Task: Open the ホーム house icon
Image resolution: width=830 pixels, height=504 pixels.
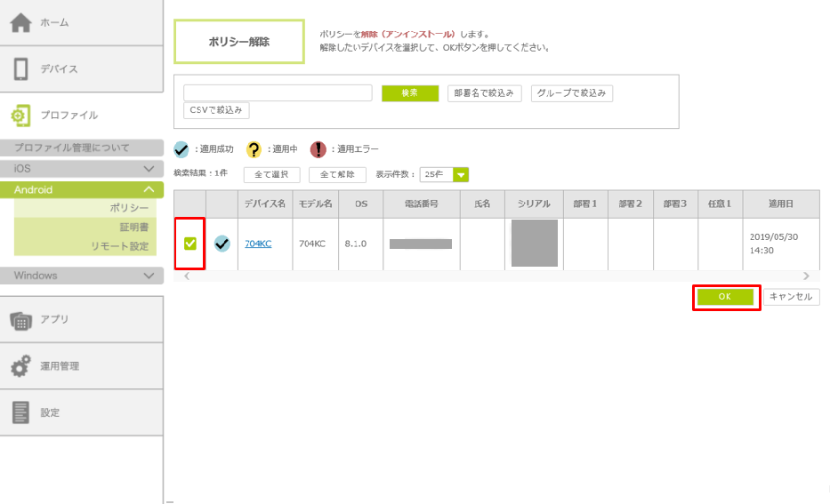Action: (x=20, y=23)
